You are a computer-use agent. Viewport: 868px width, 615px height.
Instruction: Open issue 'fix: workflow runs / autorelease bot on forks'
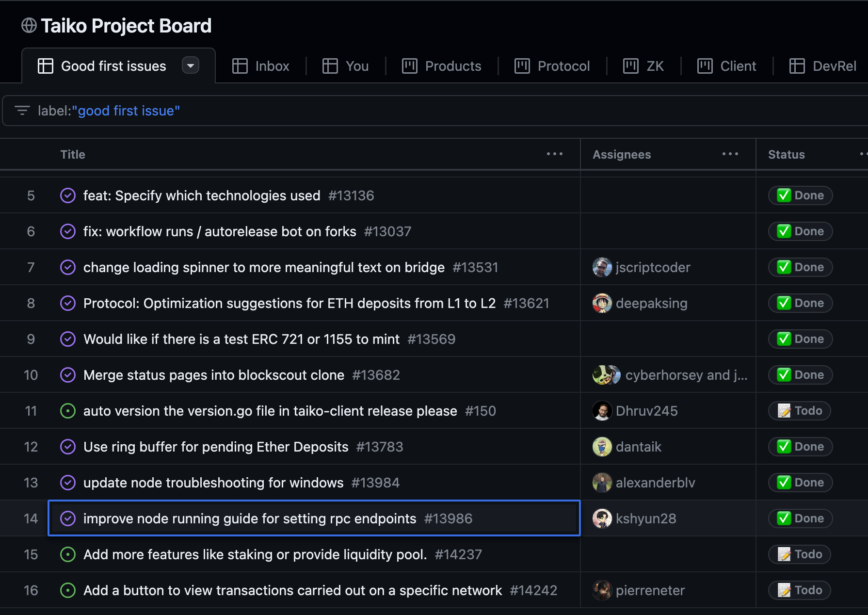pyautogui.click(x=220, y=231)
